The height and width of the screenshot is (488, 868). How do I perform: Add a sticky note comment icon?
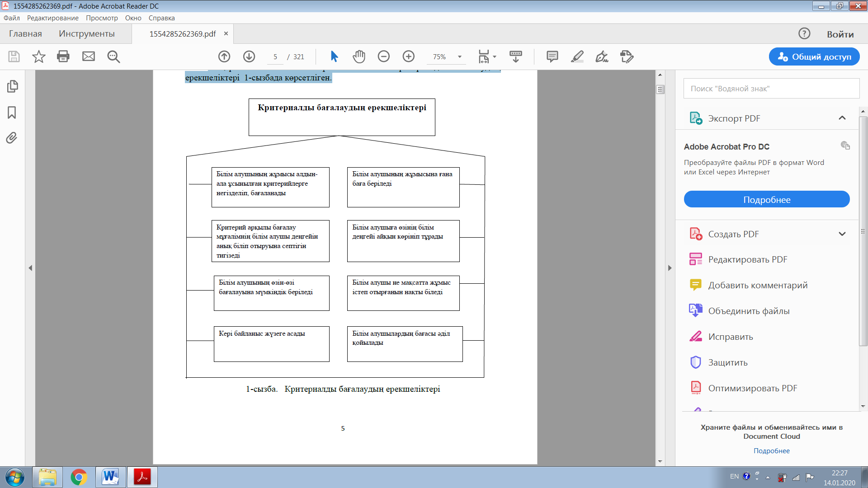click(552, 56)
